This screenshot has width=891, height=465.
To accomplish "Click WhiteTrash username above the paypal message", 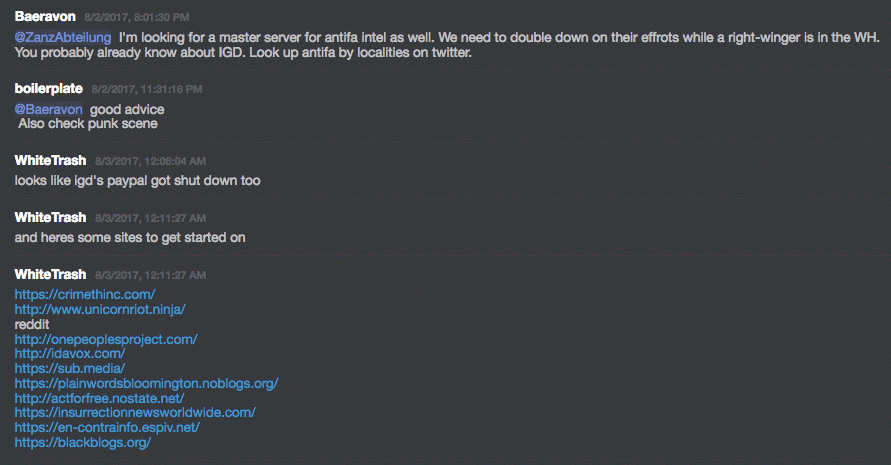I will tap(51, 160).
